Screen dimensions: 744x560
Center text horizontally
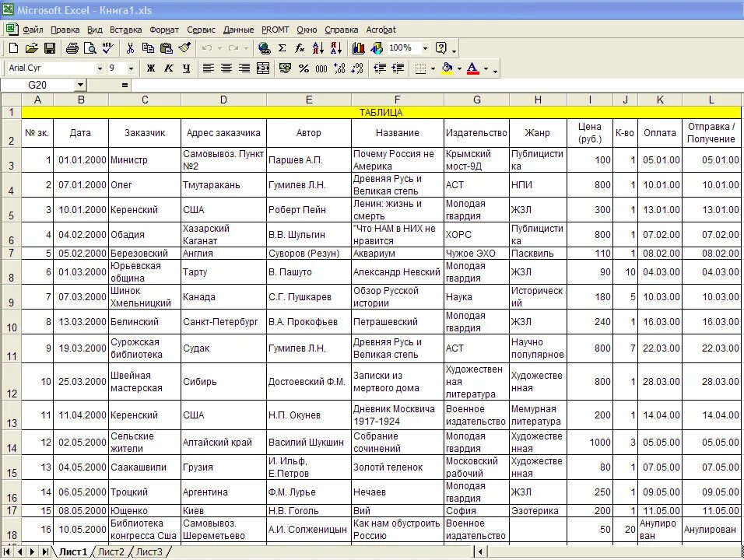coord(226,68)
